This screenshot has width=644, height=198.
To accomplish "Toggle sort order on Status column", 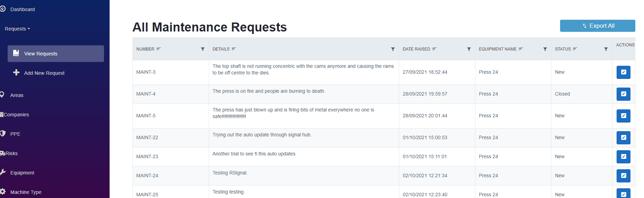I will click(x=575, y=49).
